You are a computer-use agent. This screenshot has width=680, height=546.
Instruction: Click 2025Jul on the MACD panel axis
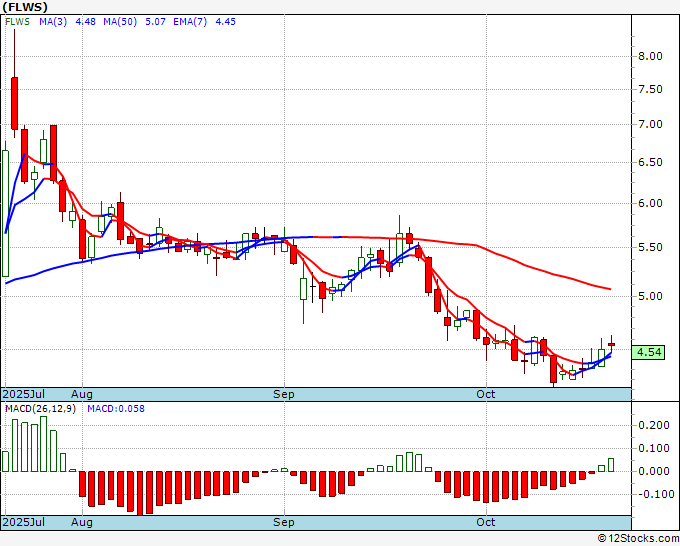(x=24, y=522)
